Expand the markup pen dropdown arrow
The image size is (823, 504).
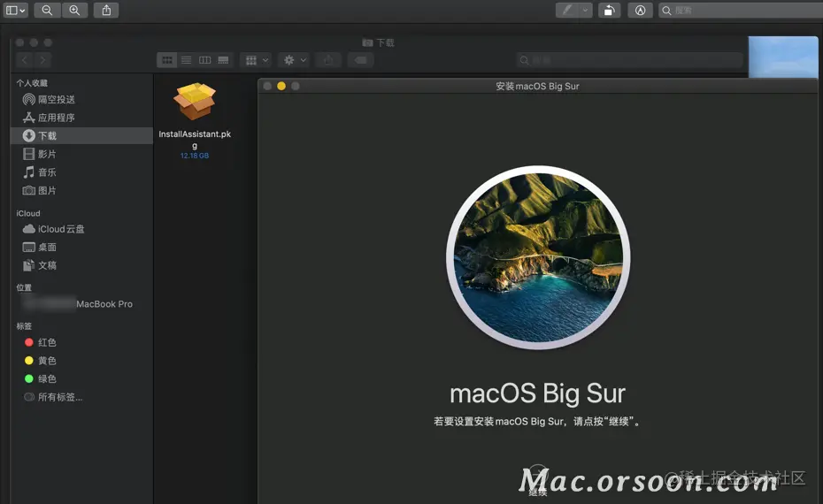[585, 10]
